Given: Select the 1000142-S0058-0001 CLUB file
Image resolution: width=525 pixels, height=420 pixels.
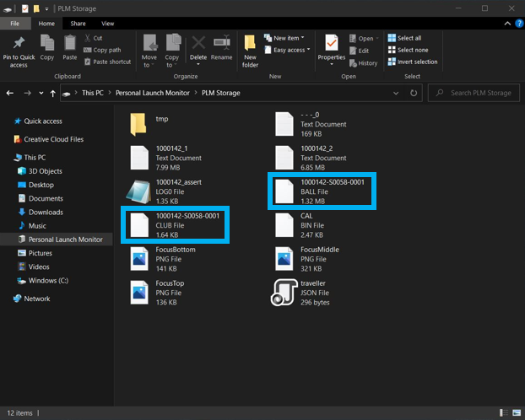Looking at the screenshot, I should tap(175, 225).
